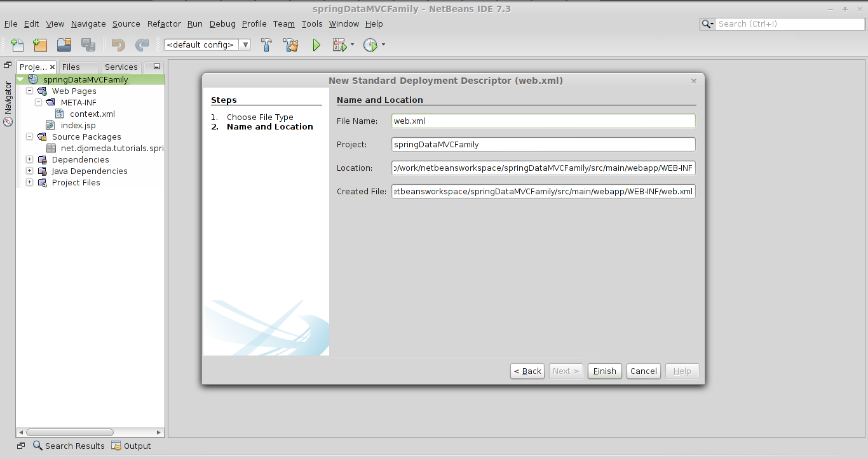Open the Refactor menu
868x459 pixels.
(x=164, y=23)
